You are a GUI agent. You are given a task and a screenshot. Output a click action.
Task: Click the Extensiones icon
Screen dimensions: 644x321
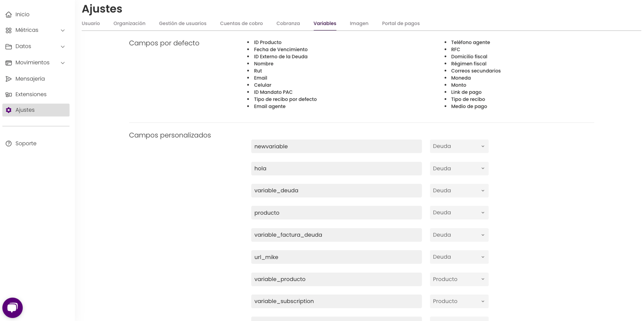click(x=9, y=95)
